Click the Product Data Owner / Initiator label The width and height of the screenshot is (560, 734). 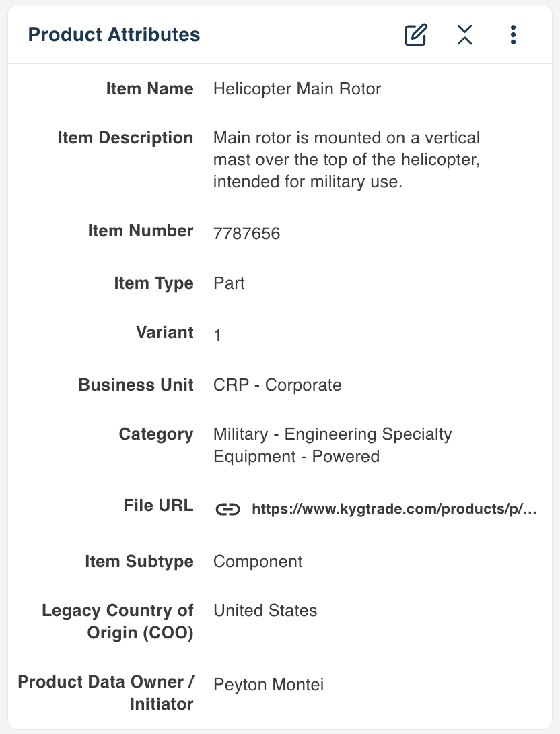tap(106, 693)
